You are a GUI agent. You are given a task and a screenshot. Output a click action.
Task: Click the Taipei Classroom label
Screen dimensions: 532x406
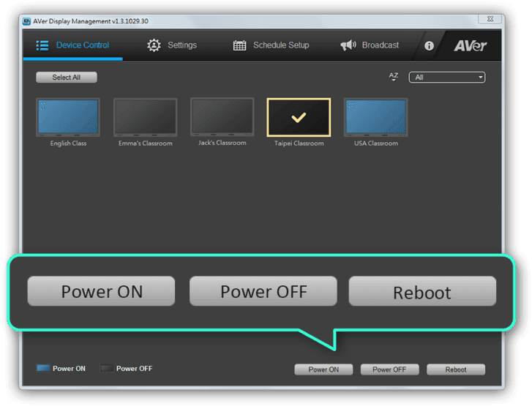pos(299,143)
